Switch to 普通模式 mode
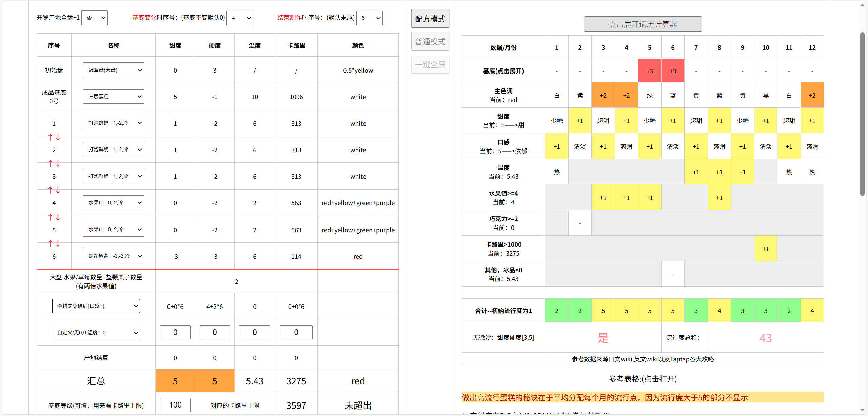Screen dimensions: 868x416 pyautogui.click(x=430, y=41)
